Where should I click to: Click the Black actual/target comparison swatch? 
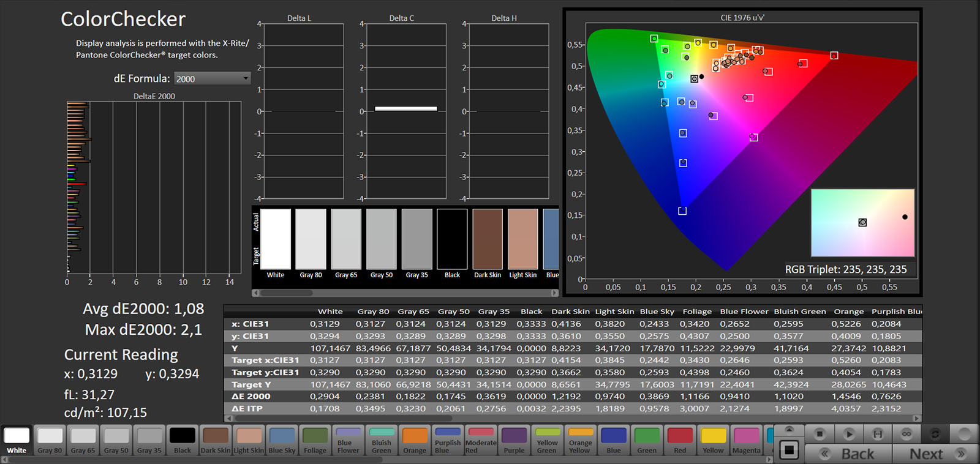click(452, 239)
